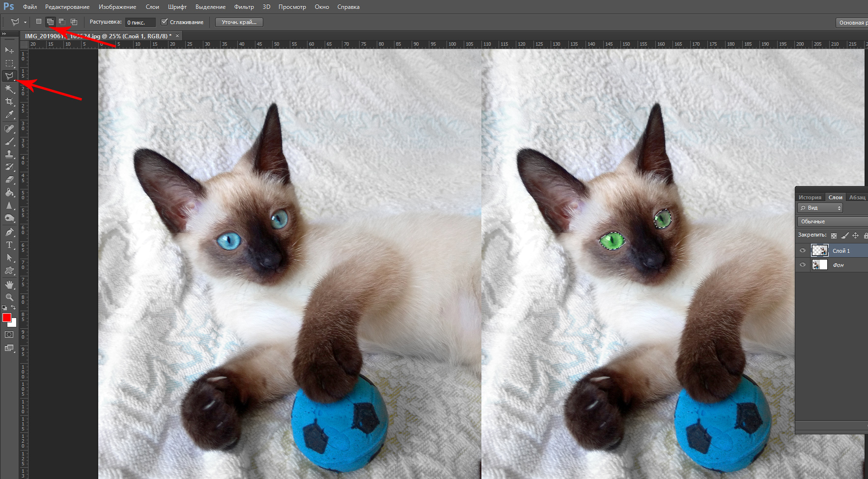This screenshot has height=479, width=868.
Task: Toggle visibility of the Фон layer
Action: pyautogui.click(x=803, y=265)
